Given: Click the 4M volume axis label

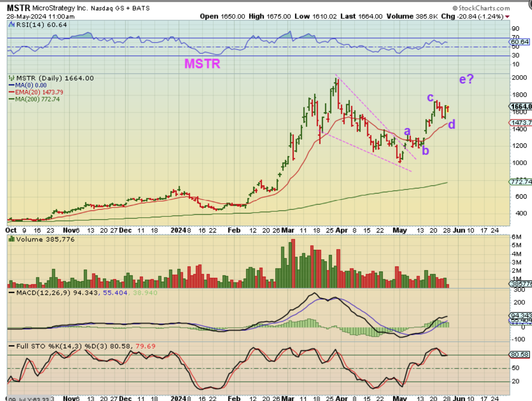Looking at the screenshot, I should coord(516,254).
